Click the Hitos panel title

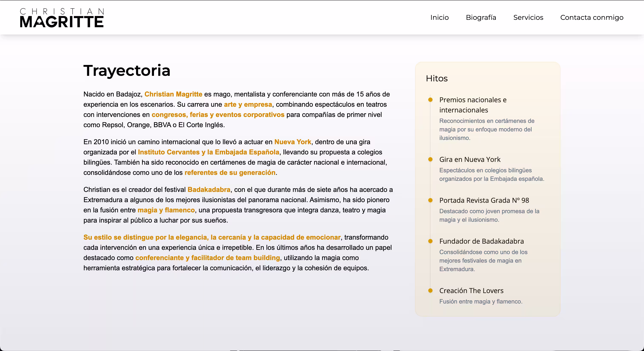pyautogui.click(x=437, y=79)
